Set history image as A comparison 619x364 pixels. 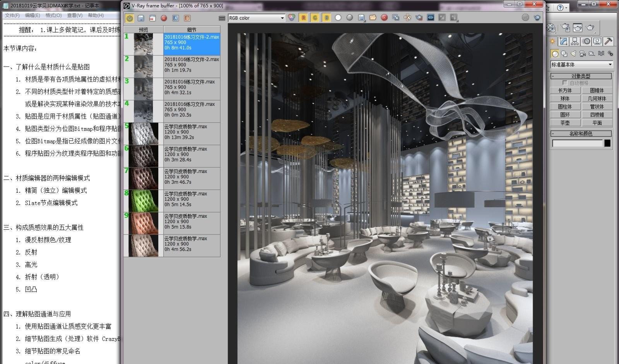click(176, 18)
